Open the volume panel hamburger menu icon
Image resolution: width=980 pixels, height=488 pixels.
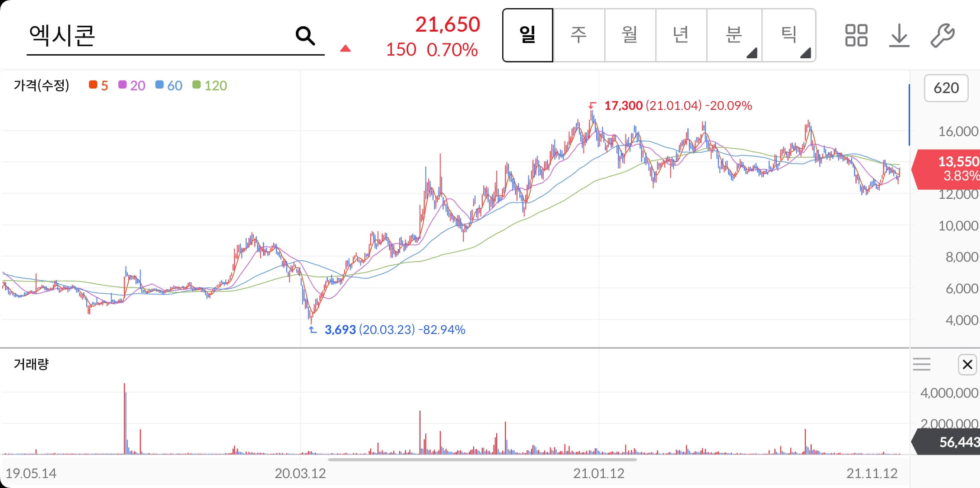tap(922, 364)
